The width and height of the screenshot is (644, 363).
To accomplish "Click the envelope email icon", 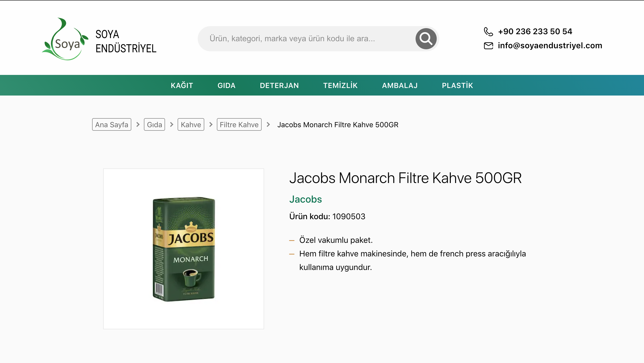I will tap(488, 46).
